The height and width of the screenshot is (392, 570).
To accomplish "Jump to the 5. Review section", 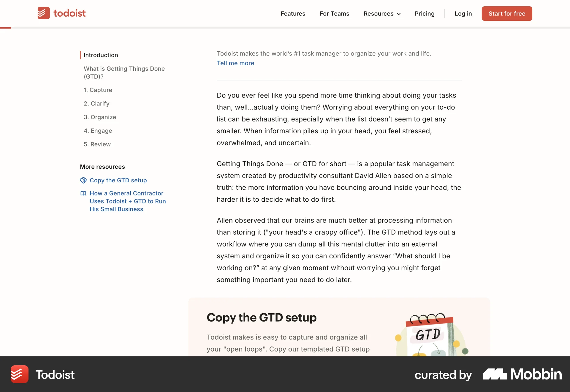I will [97, 144].
